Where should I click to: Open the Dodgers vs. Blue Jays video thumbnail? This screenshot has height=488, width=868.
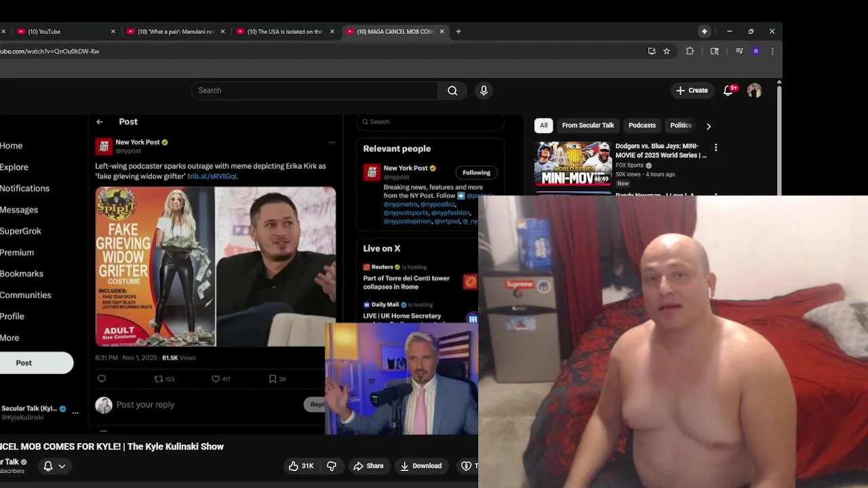point(573,163)
